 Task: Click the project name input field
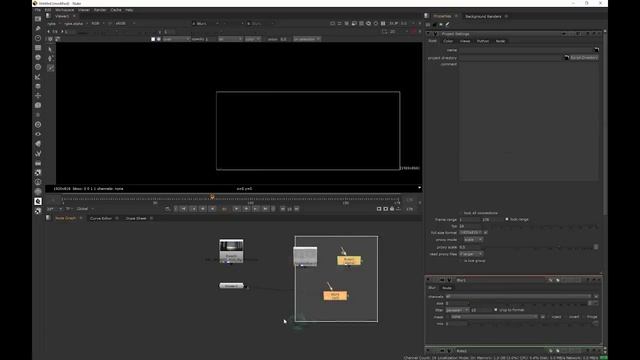(x=526, y=50)
